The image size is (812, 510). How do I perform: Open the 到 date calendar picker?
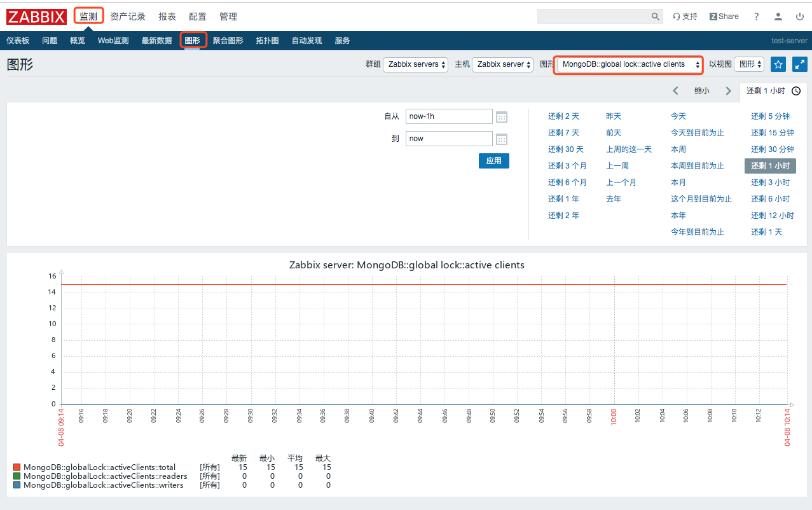click(502, 139)
